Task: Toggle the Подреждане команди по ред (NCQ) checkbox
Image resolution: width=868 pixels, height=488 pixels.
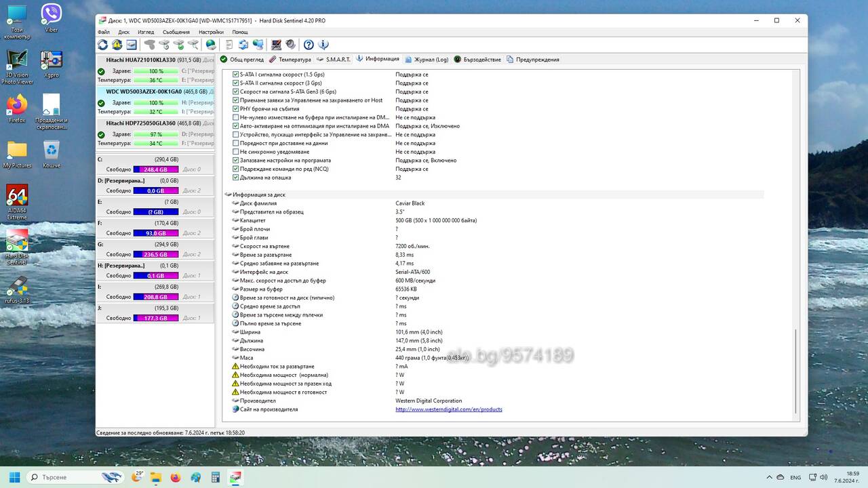Action: pos(236,169)
